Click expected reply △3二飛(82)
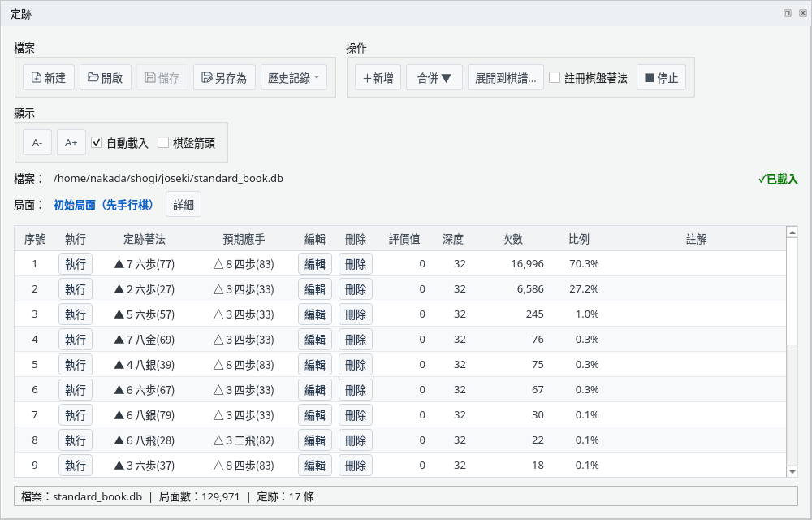The width and height of the screenshot is (812, 520). pos(244,440)
